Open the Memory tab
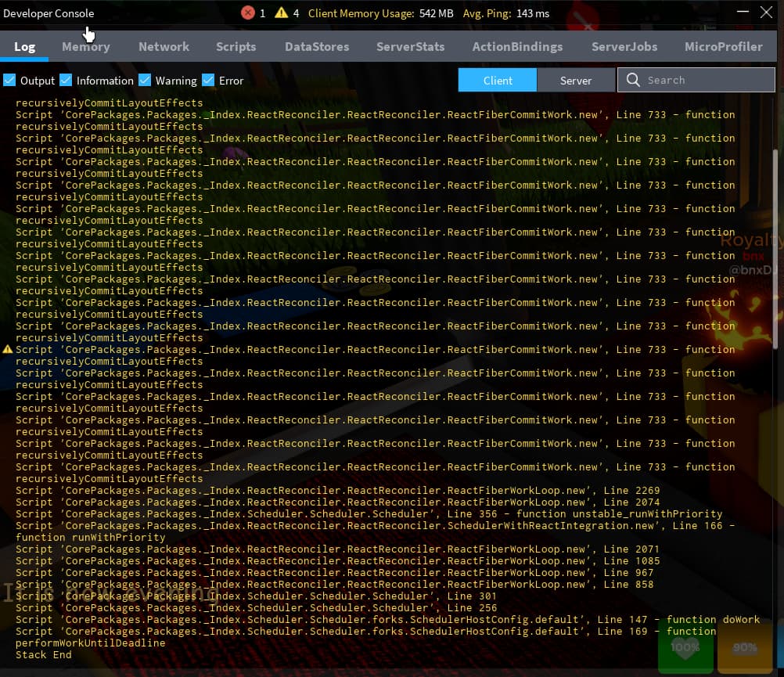 [86, 46]
